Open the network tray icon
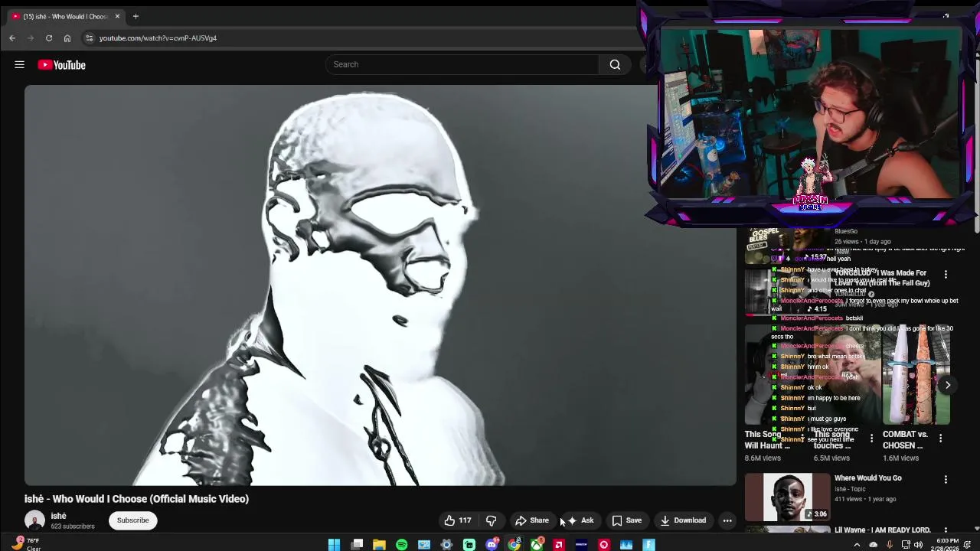This screenshot has height=551, width=980. [906, 545]
